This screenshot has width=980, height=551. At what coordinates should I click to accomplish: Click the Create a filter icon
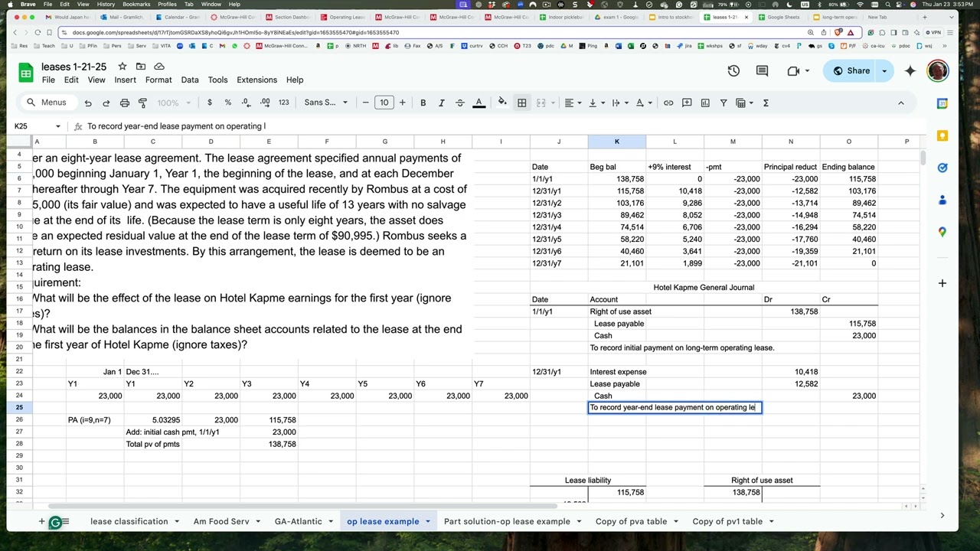click(724, 103)
